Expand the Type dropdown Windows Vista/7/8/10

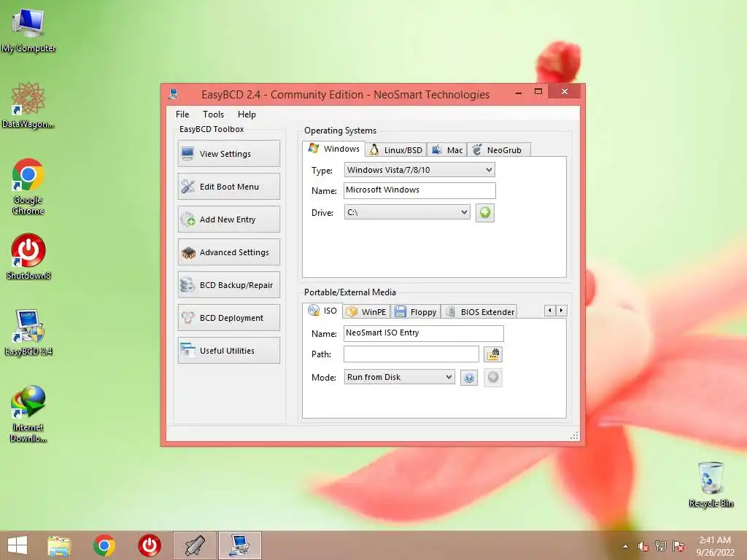click(419, 170)
